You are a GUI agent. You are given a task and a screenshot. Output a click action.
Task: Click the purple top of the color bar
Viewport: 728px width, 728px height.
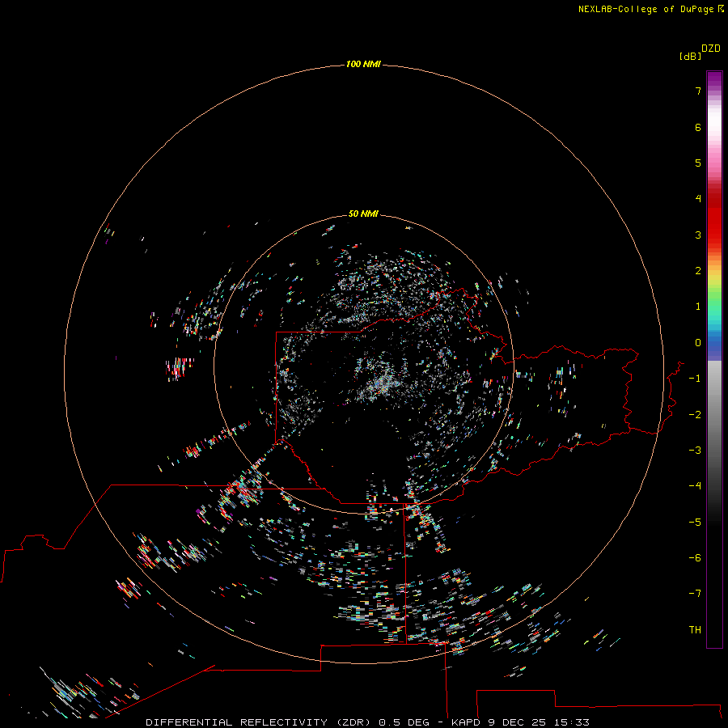point(714,79)
